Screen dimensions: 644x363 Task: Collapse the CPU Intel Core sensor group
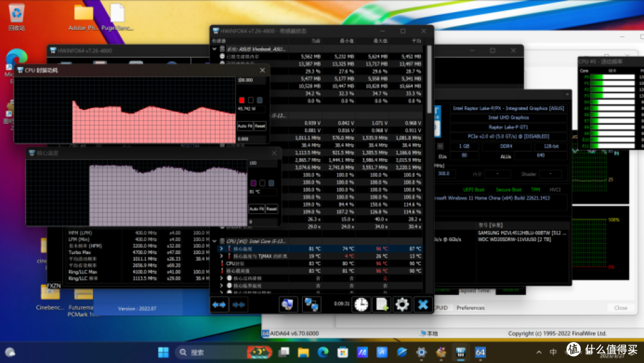point(215,241)
